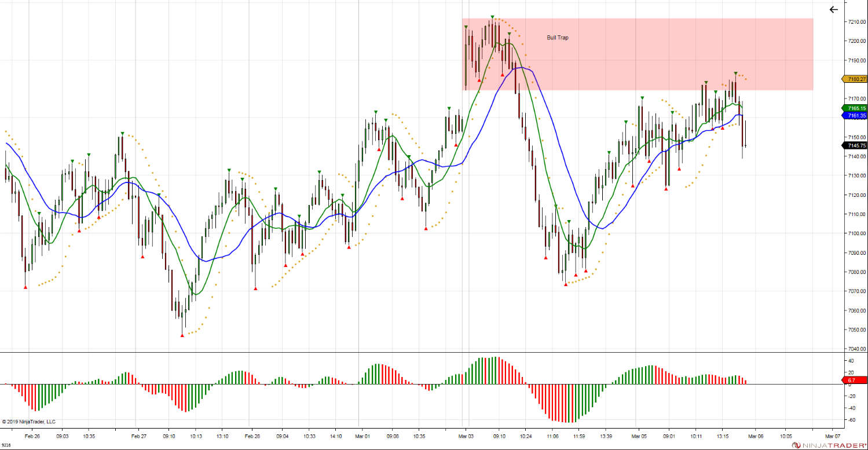The width and height of the screenshot is (868, 450).
Task: Click the 10:33 time label
Action: tap(309, 436)
